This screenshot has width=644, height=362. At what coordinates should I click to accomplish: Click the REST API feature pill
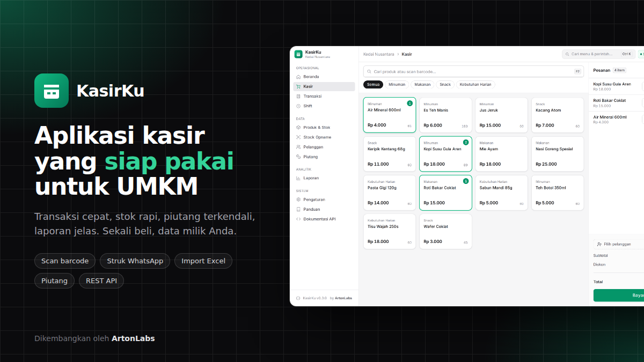101,280
